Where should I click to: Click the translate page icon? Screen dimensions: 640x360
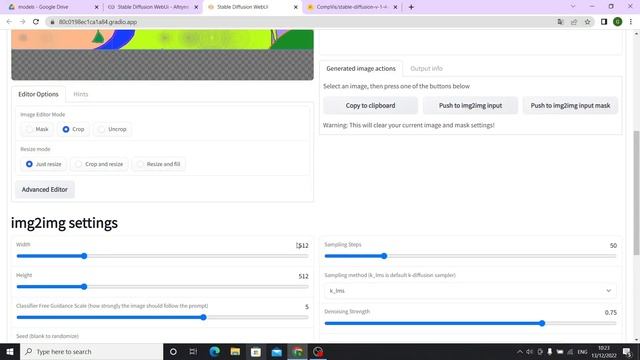pyautogui.click(x=560, y=22)
